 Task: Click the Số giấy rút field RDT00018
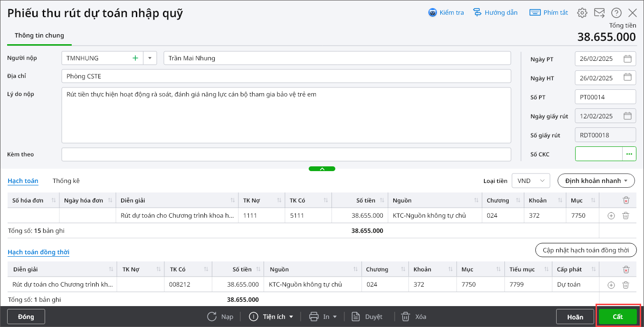click(605, 135)
